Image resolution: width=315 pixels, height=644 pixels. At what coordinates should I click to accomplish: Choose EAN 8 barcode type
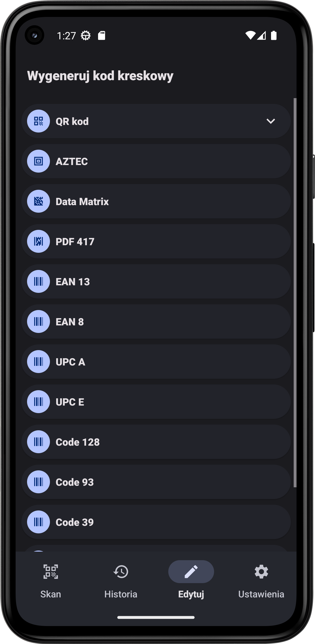[156, 321]
